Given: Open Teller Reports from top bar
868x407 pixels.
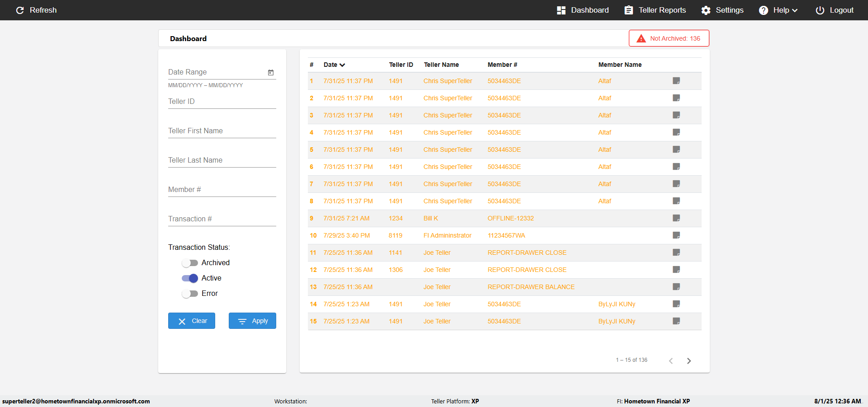Looking at the screenshot, I should 655,10.
